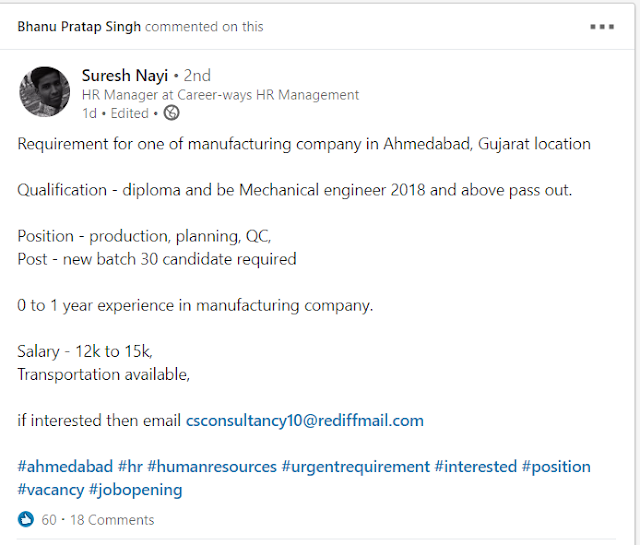The height and width of the screenshot is (545, 640).
Task: Click the Suresh Nayi name link
Action: (x=124, y=75)
